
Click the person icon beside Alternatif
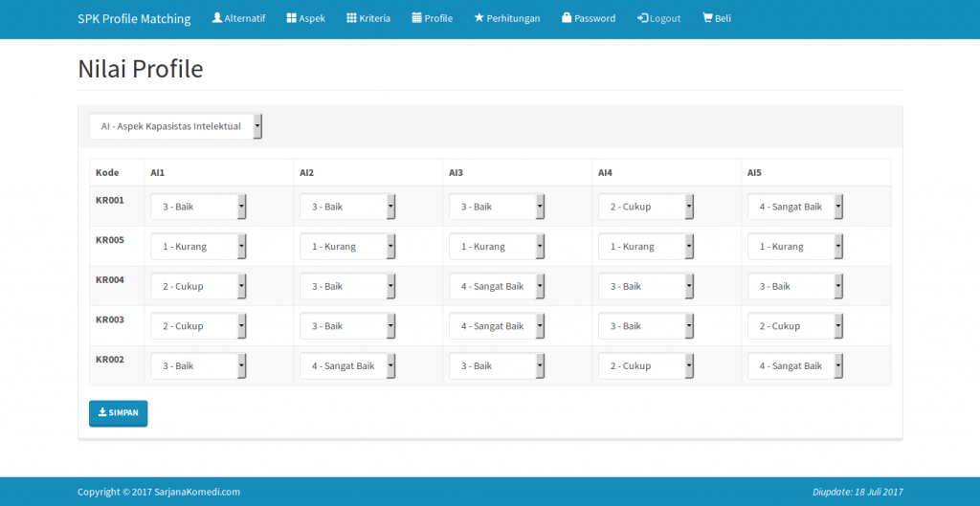tap(217, 17)
